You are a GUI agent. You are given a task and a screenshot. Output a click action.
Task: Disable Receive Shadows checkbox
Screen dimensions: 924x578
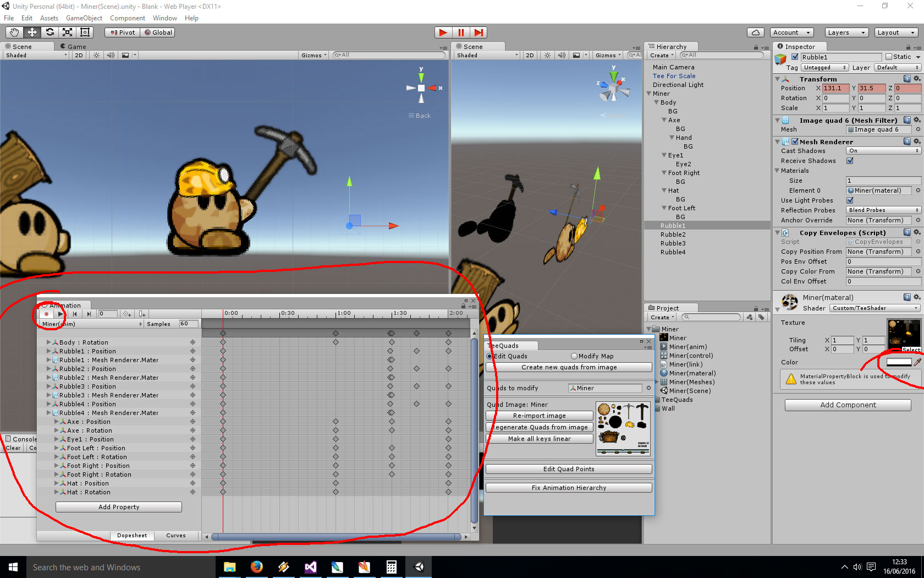[x=850, y=161]
